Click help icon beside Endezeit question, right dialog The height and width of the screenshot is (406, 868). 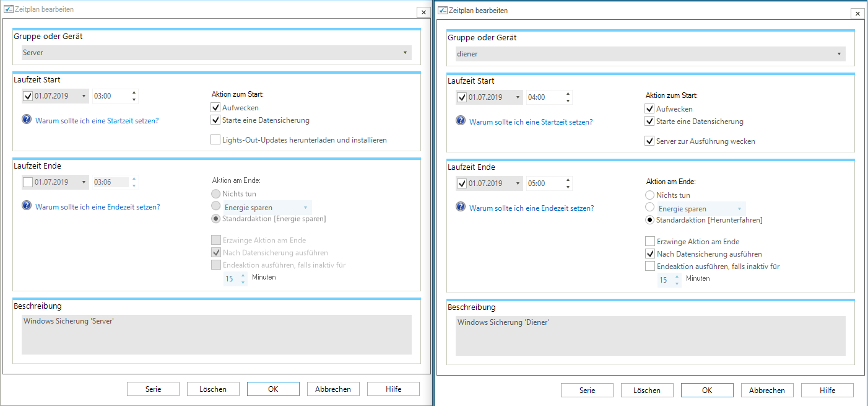pyautogui.click(x=461, y=208)
